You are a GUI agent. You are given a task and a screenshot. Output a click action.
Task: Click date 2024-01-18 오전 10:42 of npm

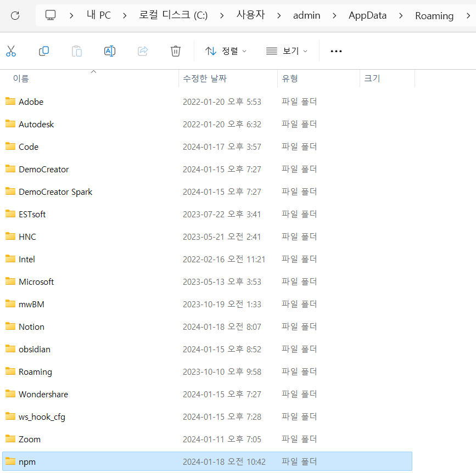coord(224,462)
